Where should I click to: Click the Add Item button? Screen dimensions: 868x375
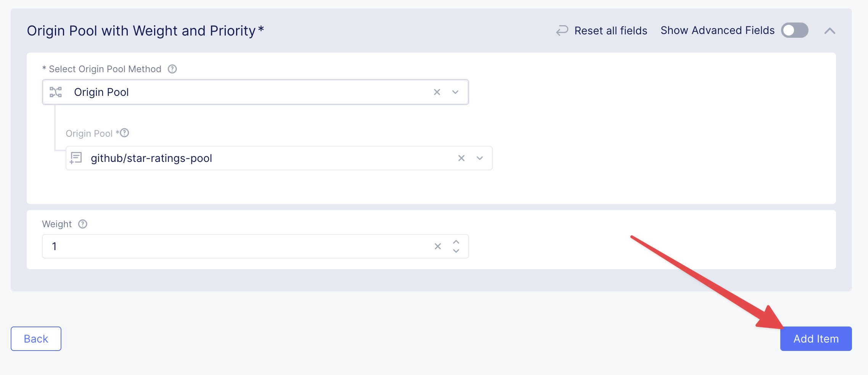click(816, 339)
